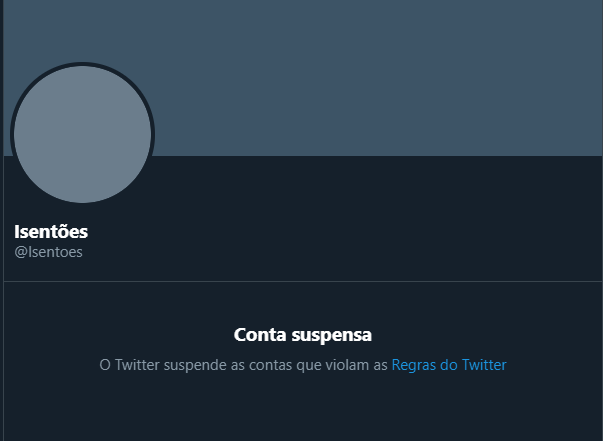Select the display name Isentões
This screenshot has height=441, width=603.
point(51,231)
